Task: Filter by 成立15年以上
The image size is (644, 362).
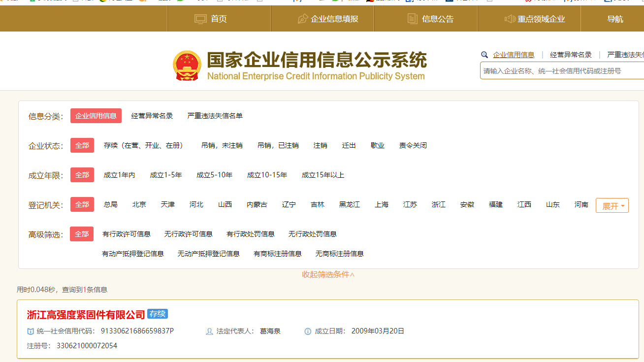Action: (323, 175)
